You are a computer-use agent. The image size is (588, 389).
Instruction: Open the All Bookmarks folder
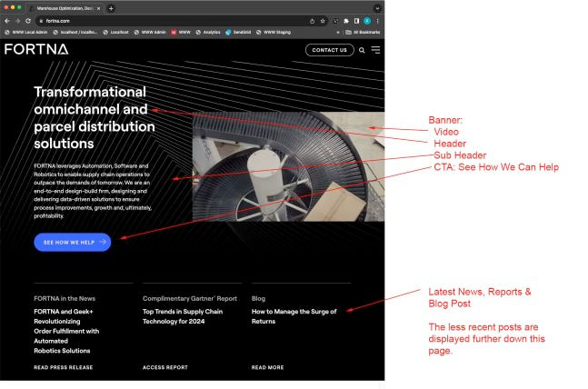363,32
